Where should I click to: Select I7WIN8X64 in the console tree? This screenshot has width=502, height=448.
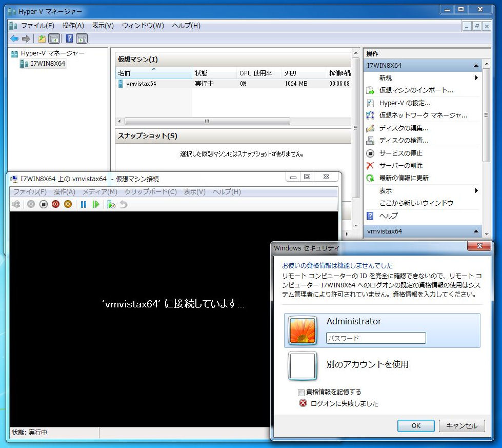(48, 64)
